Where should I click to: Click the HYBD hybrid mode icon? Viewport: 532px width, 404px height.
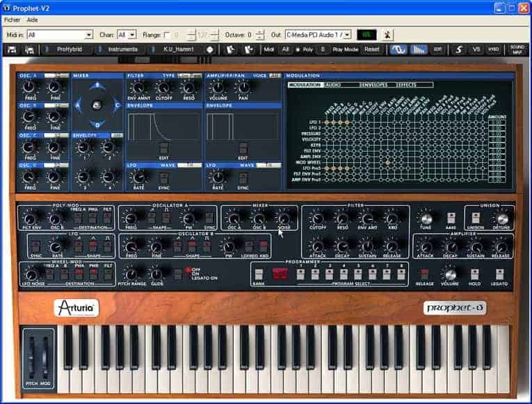493,49
